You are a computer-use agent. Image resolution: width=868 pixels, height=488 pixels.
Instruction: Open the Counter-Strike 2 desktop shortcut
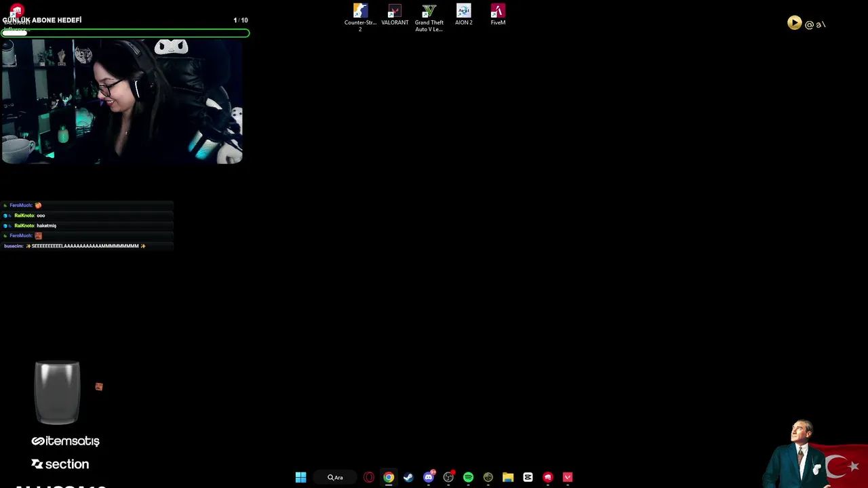[x=360, y=18]
